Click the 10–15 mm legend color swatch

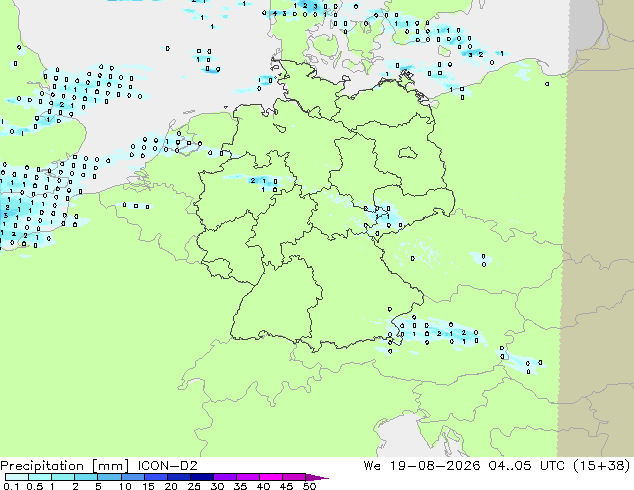(132, 477)
